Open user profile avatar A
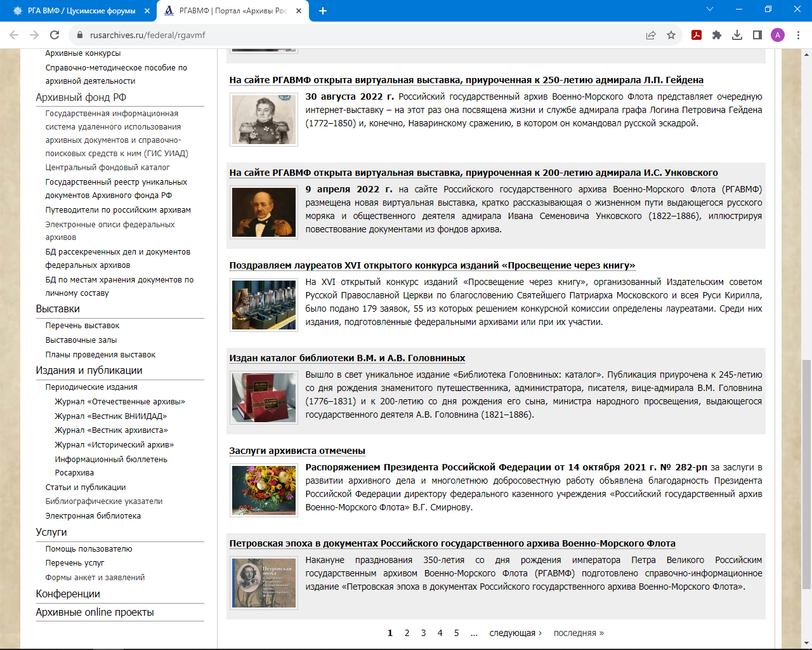 click(778, 35)
